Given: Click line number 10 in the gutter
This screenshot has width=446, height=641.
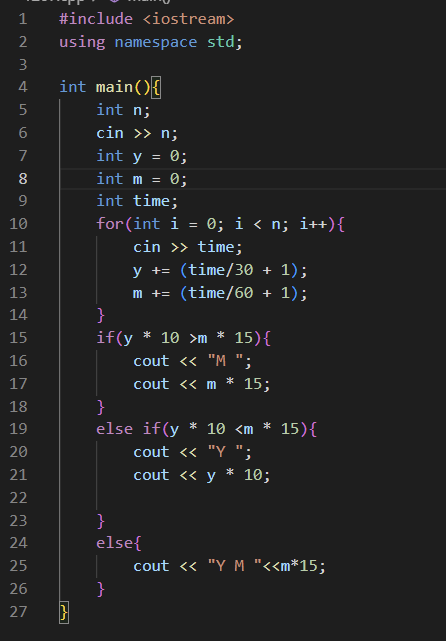Looking at the screenshot, I should point(18,224).
